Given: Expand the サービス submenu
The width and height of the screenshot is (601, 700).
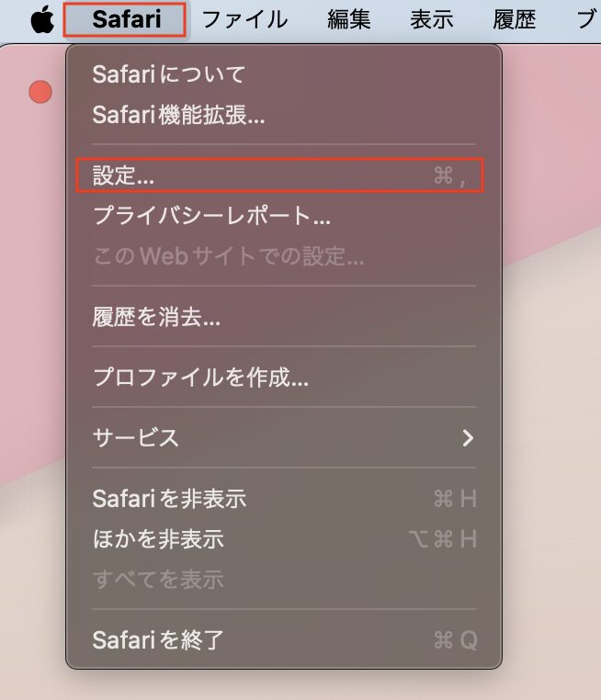Looking at the screenshot, I should click(284, 437).
